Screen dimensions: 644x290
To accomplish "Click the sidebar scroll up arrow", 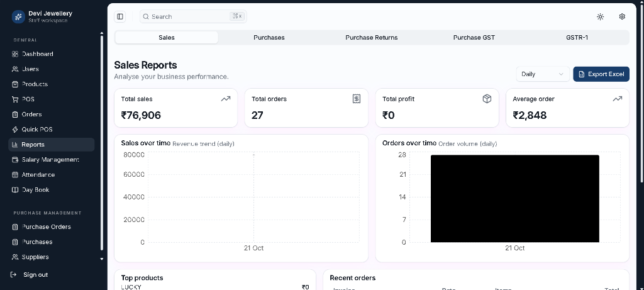I will (x=102, y=33).
